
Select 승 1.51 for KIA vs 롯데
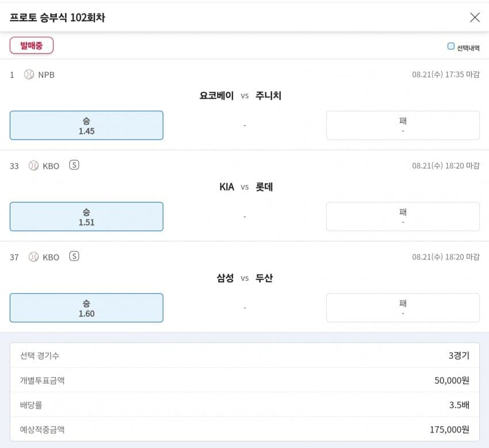(x=86, y=217)
